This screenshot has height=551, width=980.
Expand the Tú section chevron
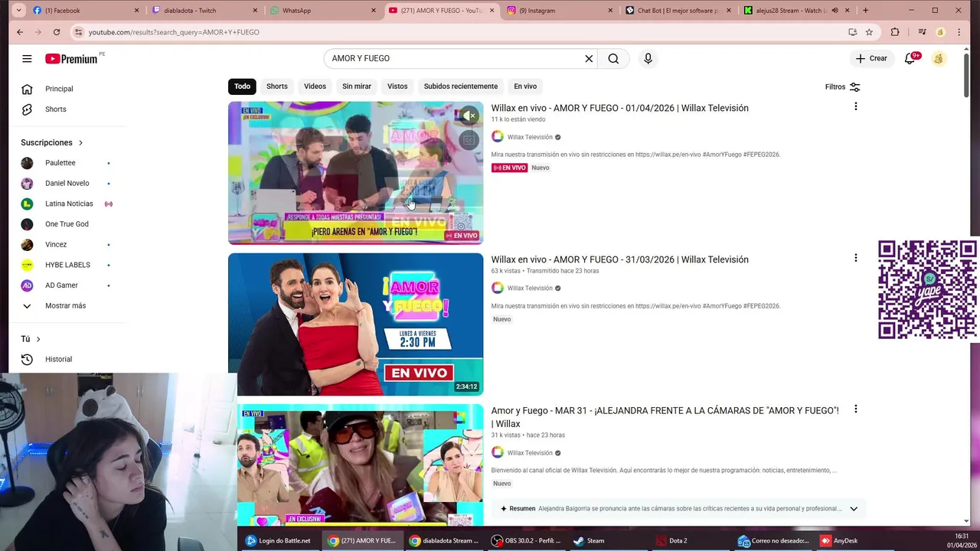[x=38, y=339]
